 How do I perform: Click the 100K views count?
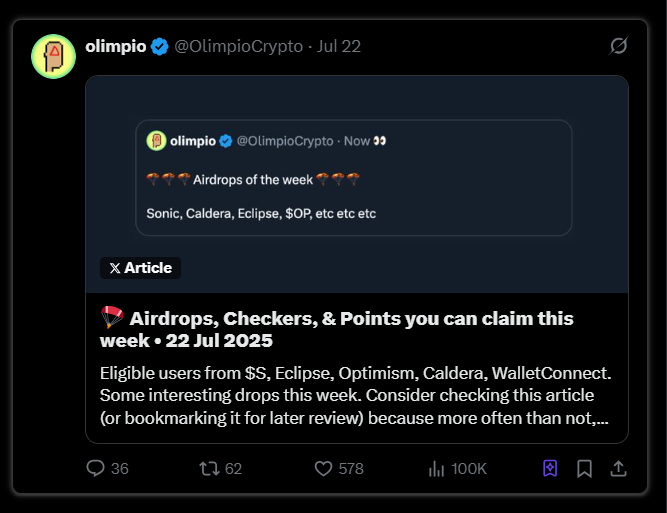[469, 468]
